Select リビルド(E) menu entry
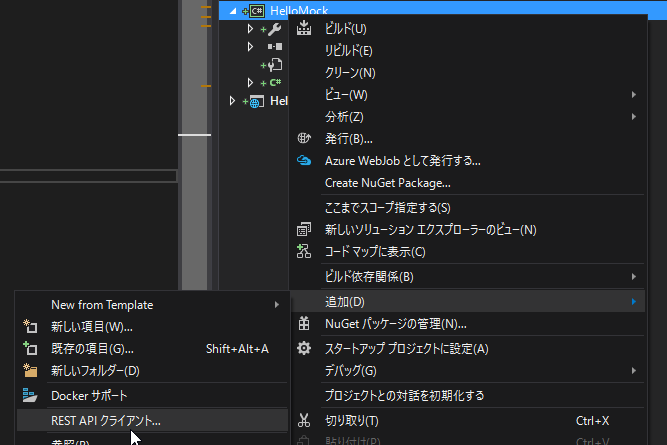Viewport: 667px width, 445px height. 468,51
